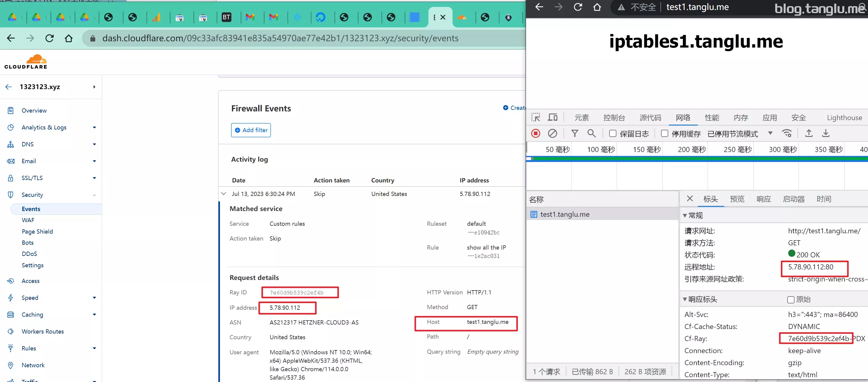Click the network filter funnel icon
Screen dimensions: 868x382
pos(575,133)
